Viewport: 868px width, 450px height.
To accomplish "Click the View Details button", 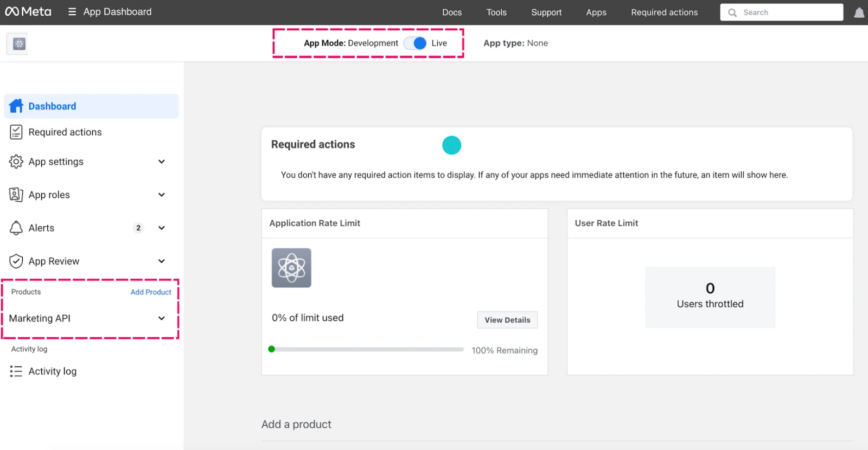I will [508, 320].
